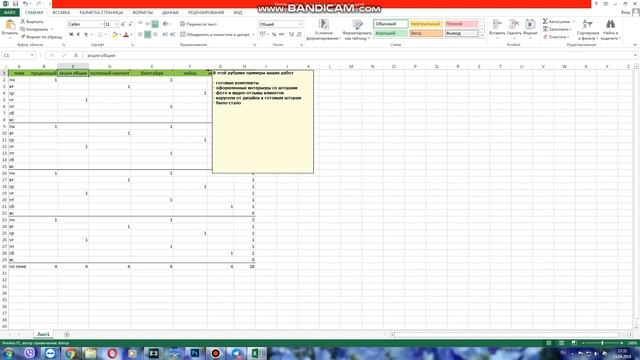Click the zoom slider in status bar

tap(602, 343)
